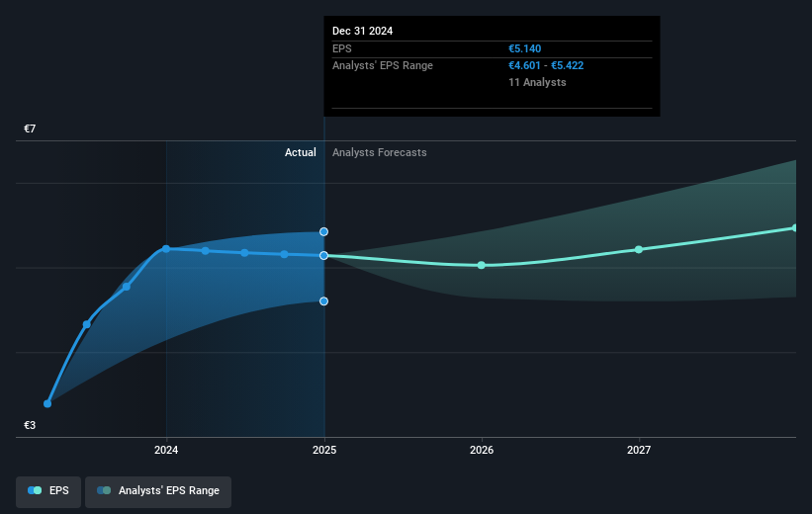Viewport: 812px width, 514px height.
Task: Click the EPS legend color icon
Action: pos(35,490)
